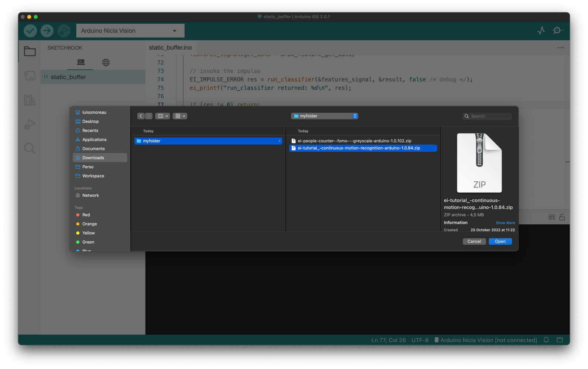Click the Open button
The width and height of the screenshot is (588, 369).
(x=500, y=241)
